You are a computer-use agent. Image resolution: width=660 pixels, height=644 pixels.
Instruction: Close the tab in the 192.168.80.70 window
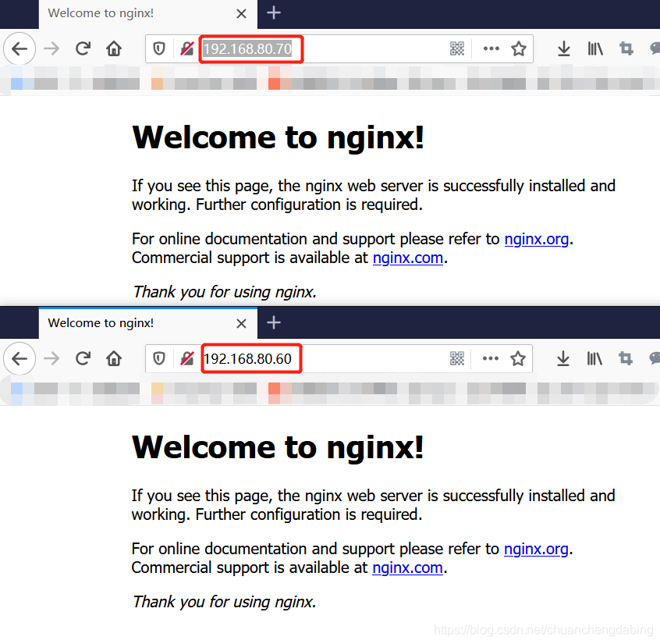(241, 14)
